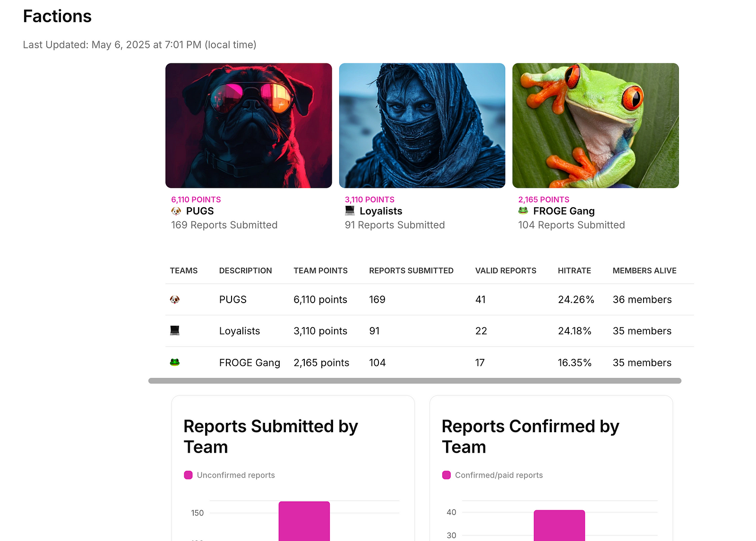Viewport: 756px width, 541px height.
Task: Click the 'FROGE Gang' description cell in table
Action: [249, 363]
